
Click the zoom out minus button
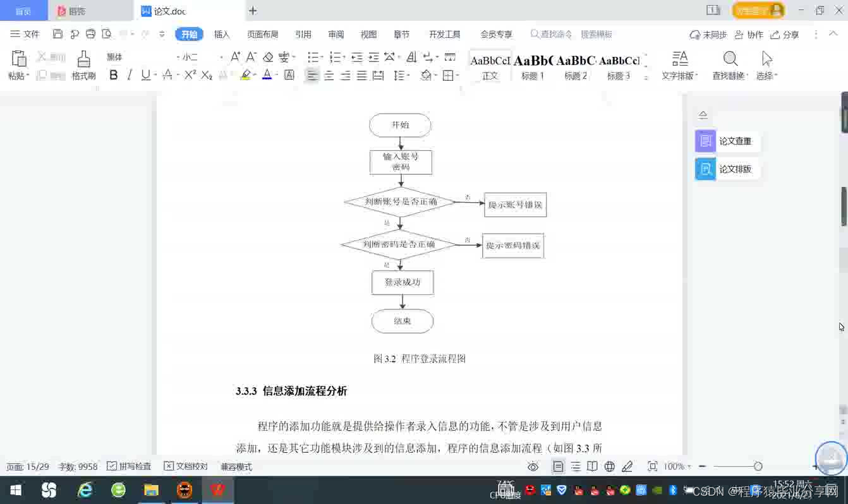coord(702,467)
